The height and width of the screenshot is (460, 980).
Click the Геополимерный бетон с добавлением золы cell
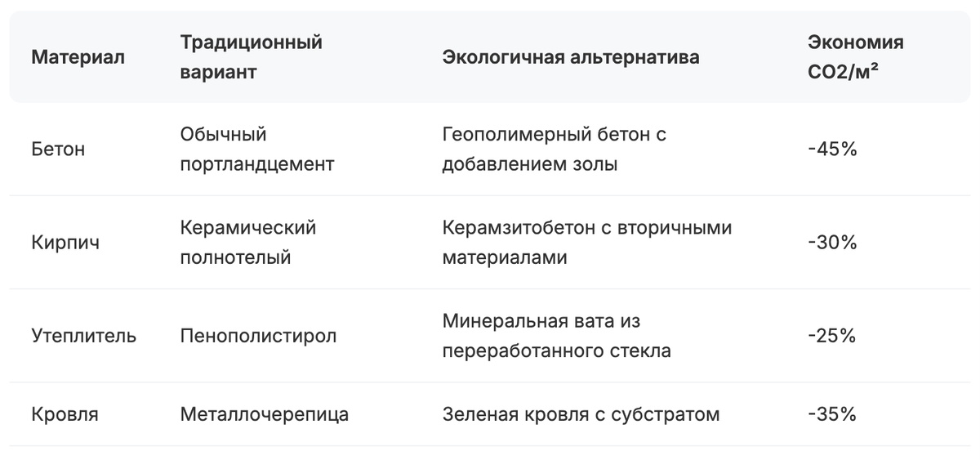pyautogui.click(x=555, y=150)
